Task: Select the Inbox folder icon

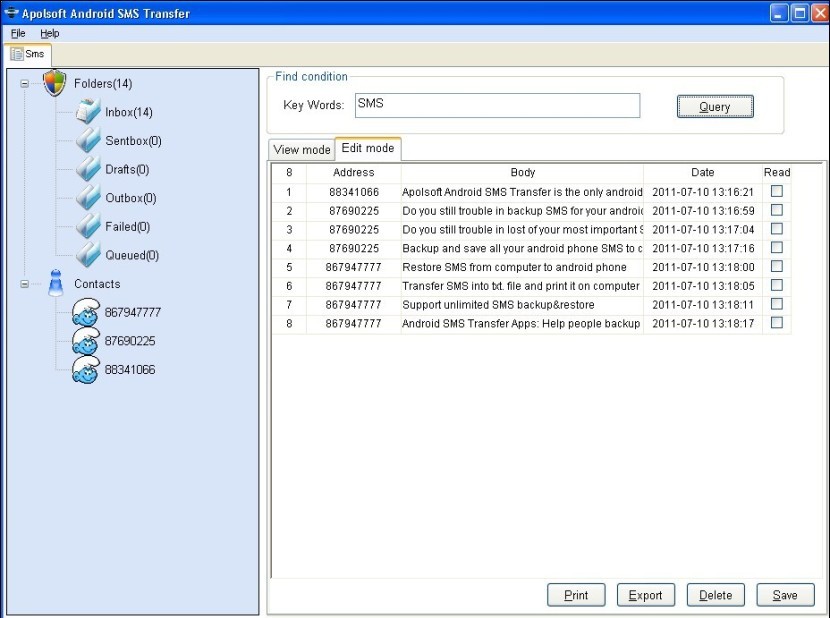Action: tap(89, 113)
